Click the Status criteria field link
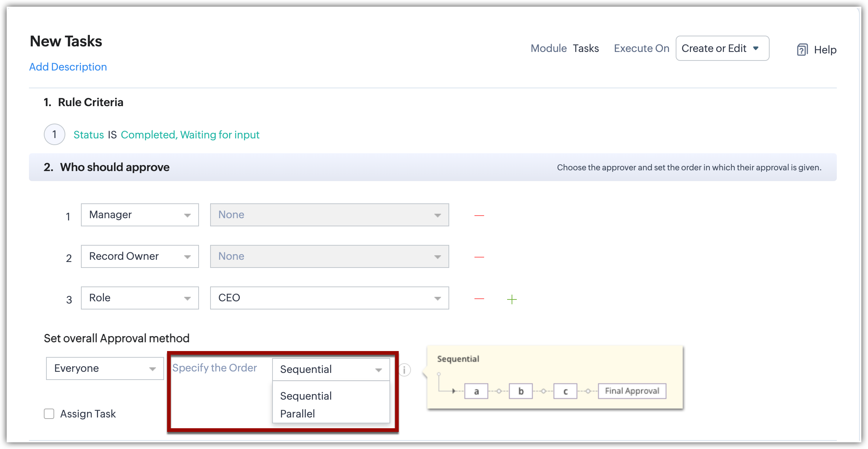Image resolution: width=868 pixels, height=449 pixels. click(x=88, y=135)
